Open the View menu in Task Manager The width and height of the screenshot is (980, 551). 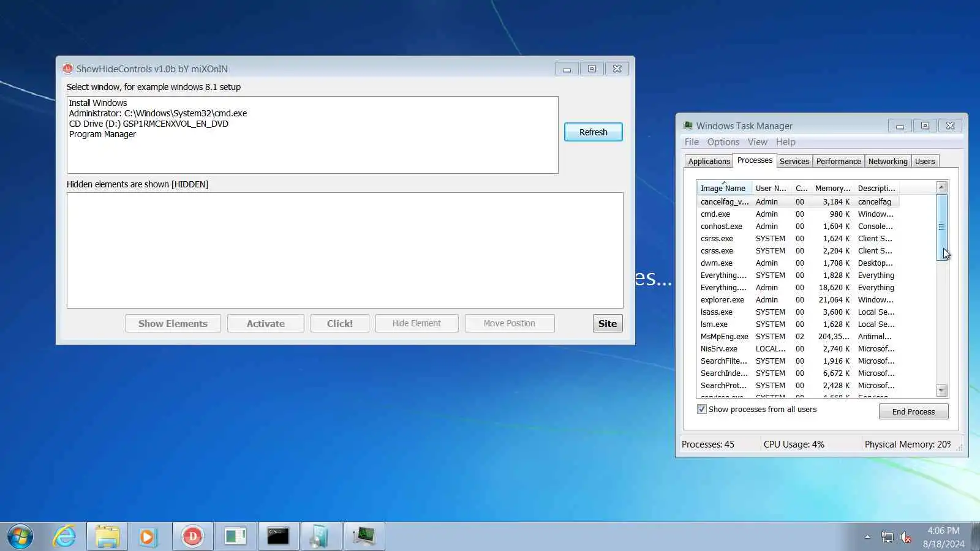[x=758, y=142]
